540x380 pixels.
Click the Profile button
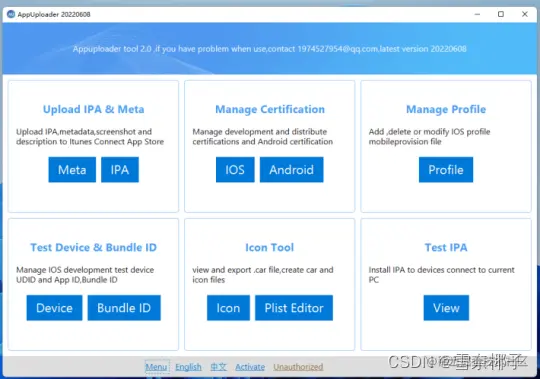pos(446,170)
